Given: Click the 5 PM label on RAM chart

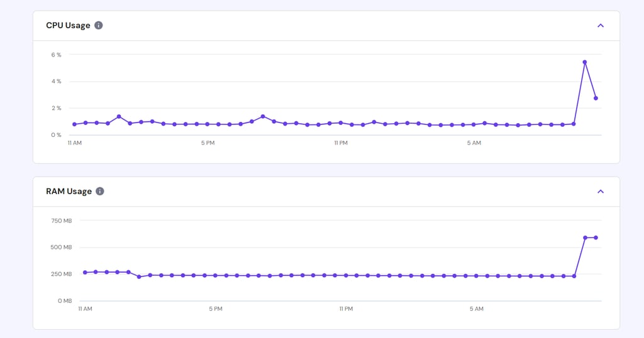Looking at the screenshot, I should click(216, 309).
